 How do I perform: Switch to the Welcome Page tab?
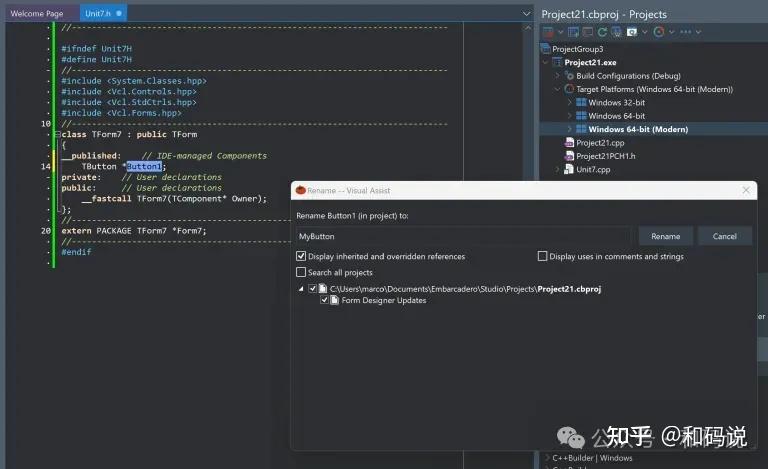[x=37, y=14]
